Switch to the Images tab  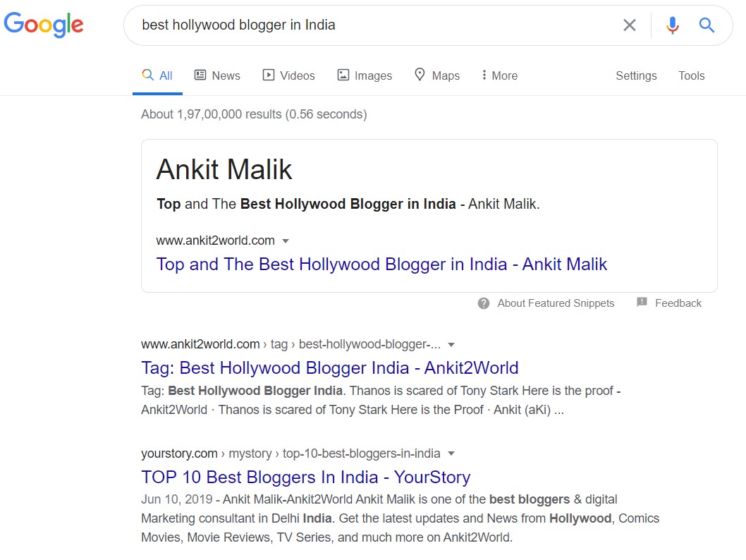click(365, 75)
